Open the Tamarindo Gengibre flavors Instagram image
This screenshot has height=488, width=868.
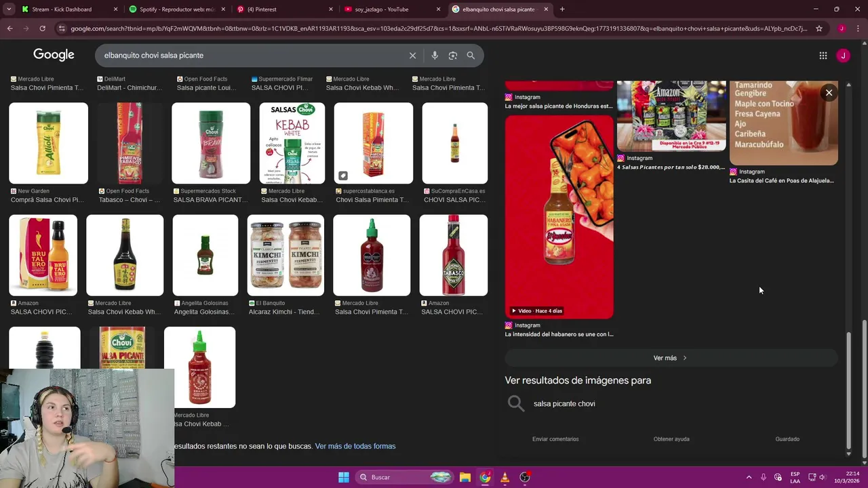click(783, 123)
